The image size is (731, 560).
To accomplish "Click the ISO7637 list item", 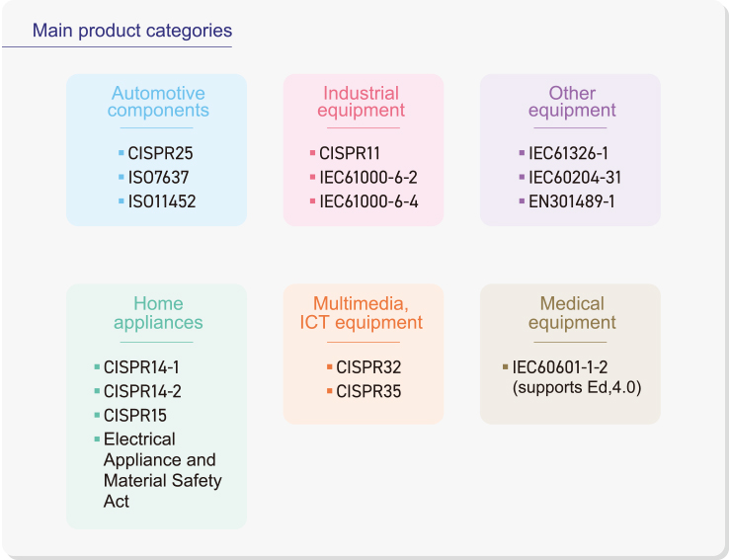I will point(158,178).
